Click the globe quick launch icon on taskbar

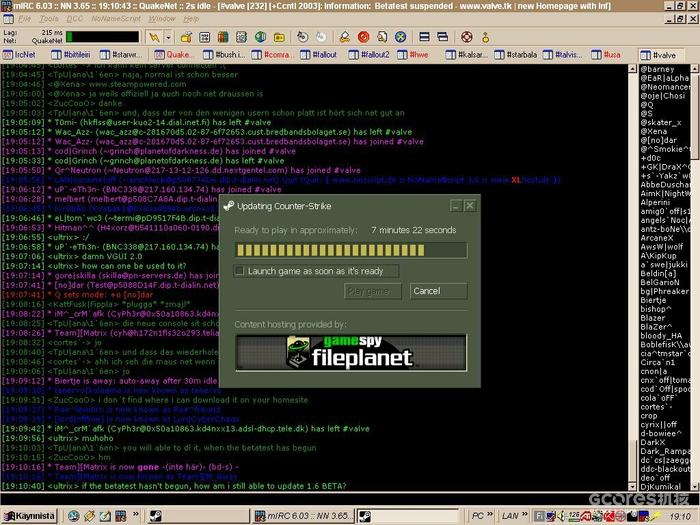point(74,516)
